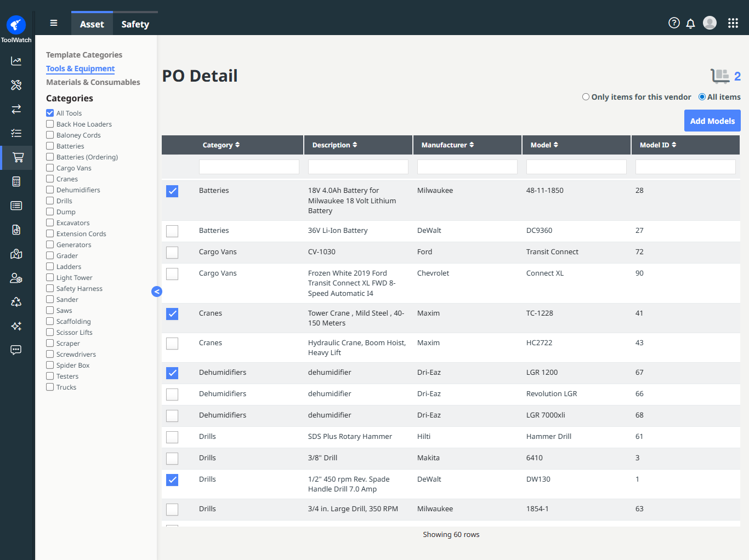The height and width of the screenshot is (560, 749).
Task: Open Materials & Consumables template link
Action: pyautogui.click(x=93, y=82)
